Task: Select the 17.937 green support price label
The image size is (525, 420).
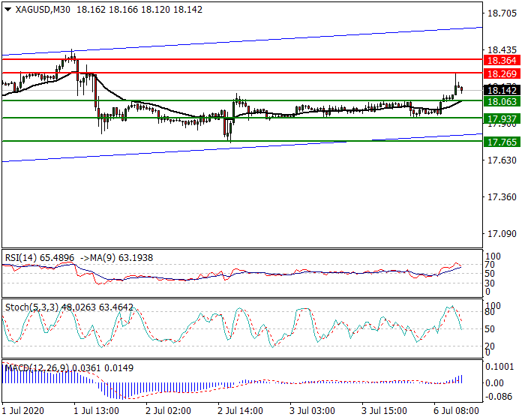Action: 502,118
